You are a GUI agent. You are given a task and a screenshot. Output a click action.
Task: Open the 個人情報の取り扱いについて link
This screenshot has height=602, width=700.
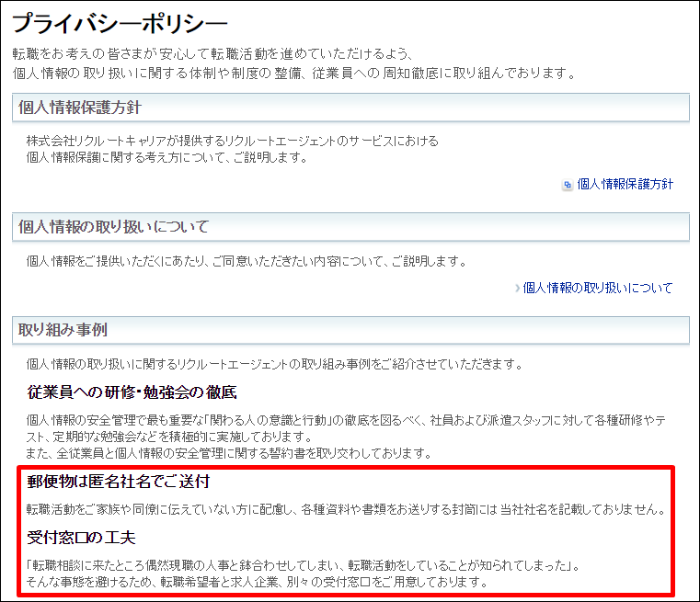click(598, 289)
